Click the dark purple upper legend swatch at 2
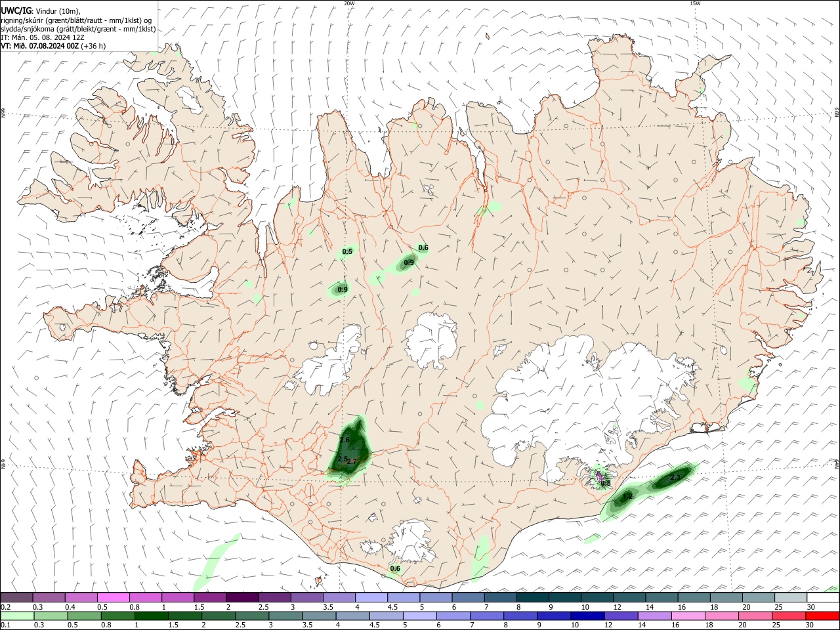This screenshot has width=840, height=630. pos(242,597)
